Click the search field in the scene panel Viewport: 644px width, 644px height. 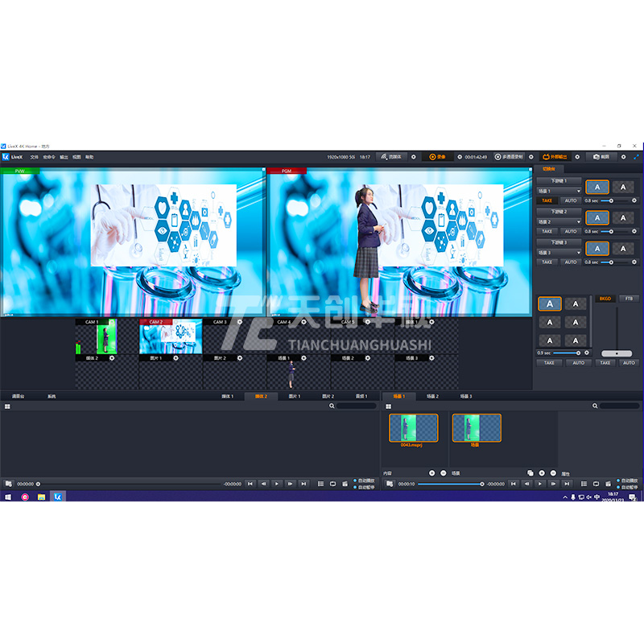(x=619, y=406)
